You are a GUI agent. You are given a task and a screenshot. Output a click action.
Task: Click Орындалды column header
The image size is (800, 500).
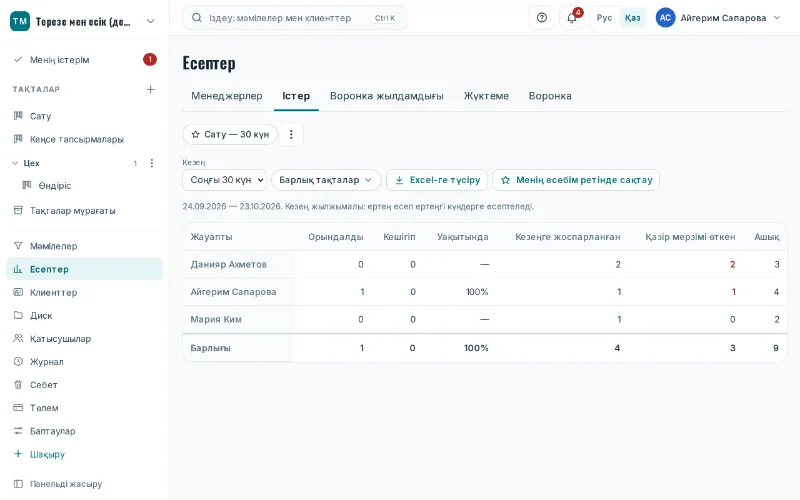pyautogui.click(x=336, y=237)
